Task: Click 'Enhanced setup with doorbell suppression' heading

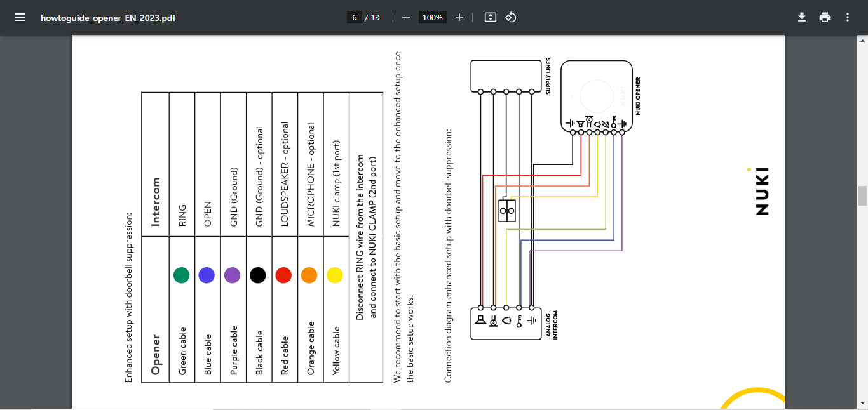Action: click(129, 296)
